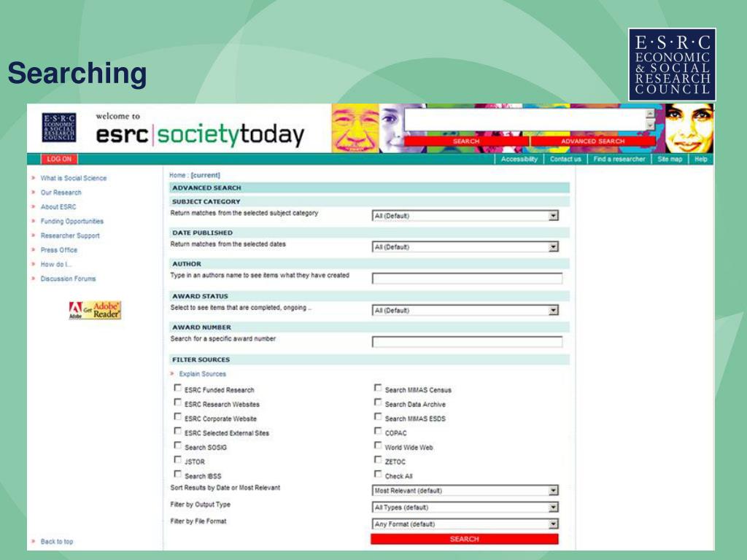This screenshot has height=560, width=747.
Task: Submit form with bottom SEARCH button
Action: coord(465,539)
